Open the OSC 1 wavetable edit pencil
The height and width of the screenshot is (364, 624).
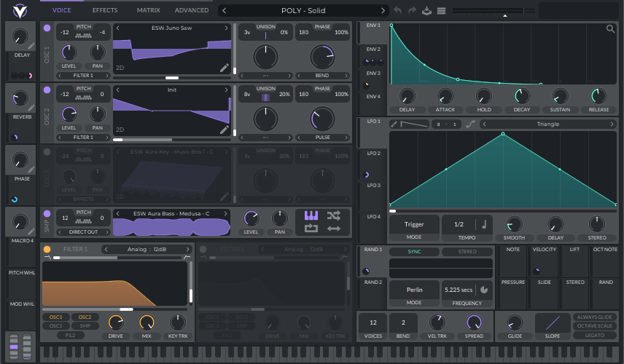(224, 68)
